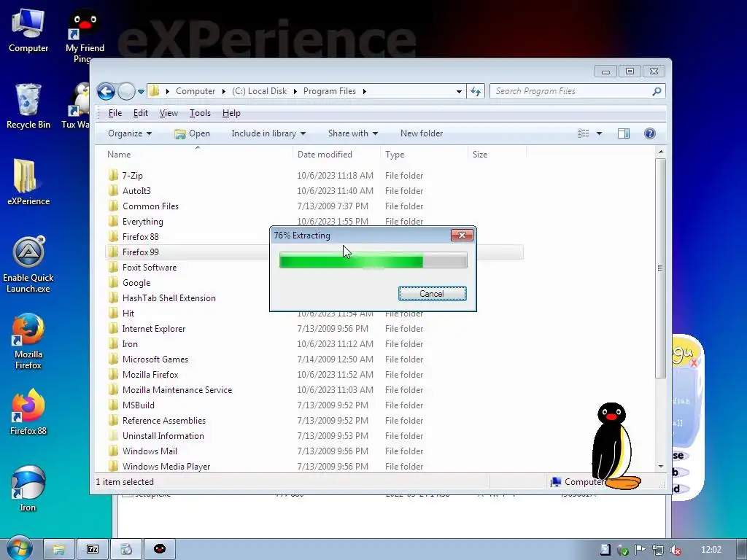Viewport: 747px width, 560px height.
Task: Open the view options dropdown arrow
Action: click(x=599, y=133)
